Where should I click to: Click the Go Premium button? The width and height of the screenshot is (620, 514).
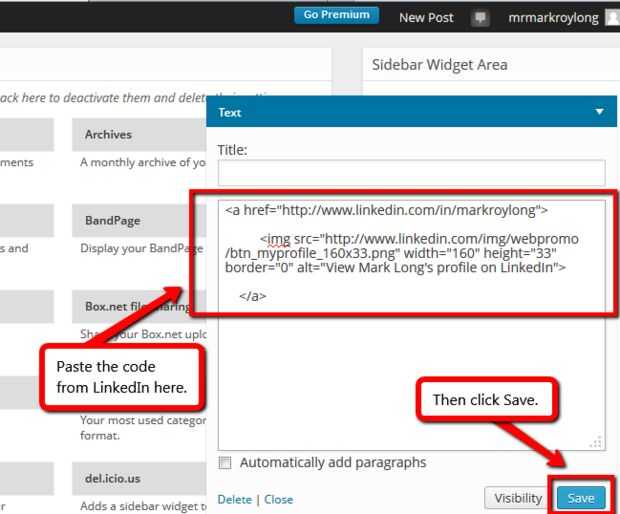pyautogui.click(x=336, y=15)
